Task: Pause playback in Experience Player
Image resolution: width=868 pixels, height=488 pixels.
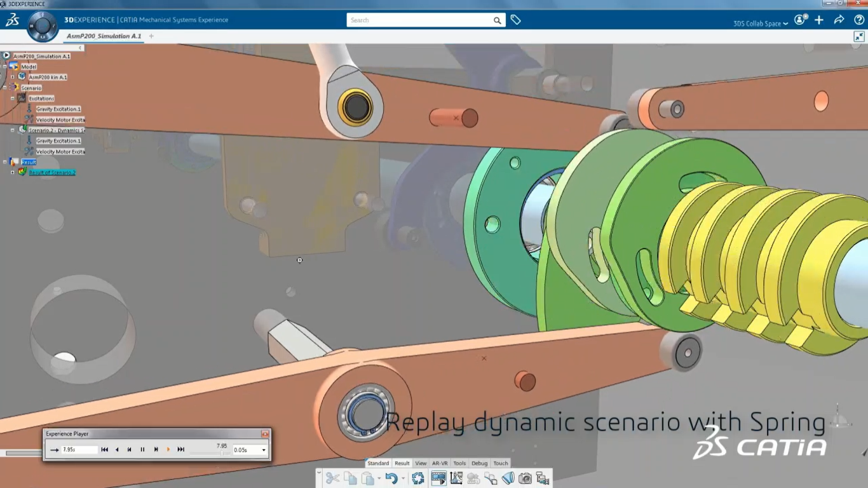Action: [x=142, y=449]
